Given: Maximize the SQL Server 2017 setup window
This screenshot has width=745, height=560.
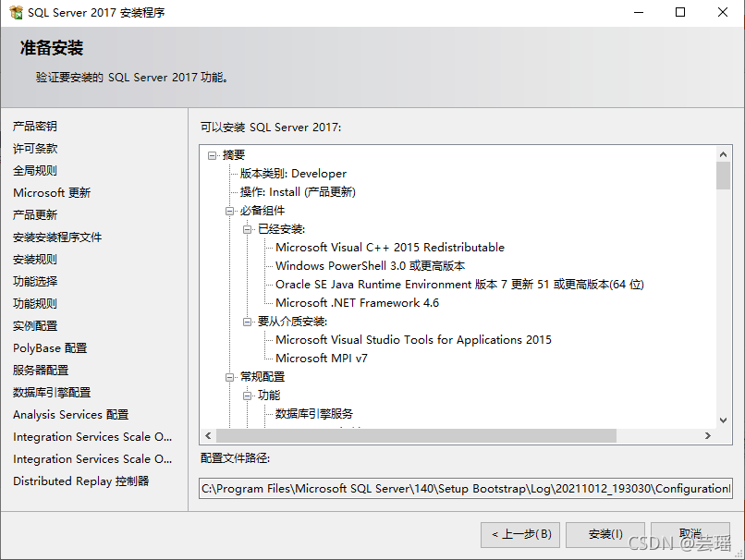Looking at the screenshot, I should (x=680, y=12).
